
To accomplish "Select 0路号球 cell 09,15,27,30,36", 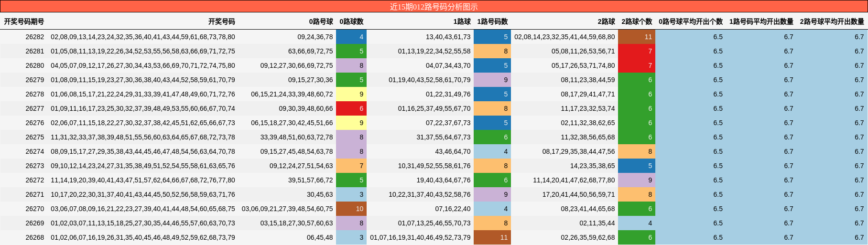I will (x=311, y=80).
